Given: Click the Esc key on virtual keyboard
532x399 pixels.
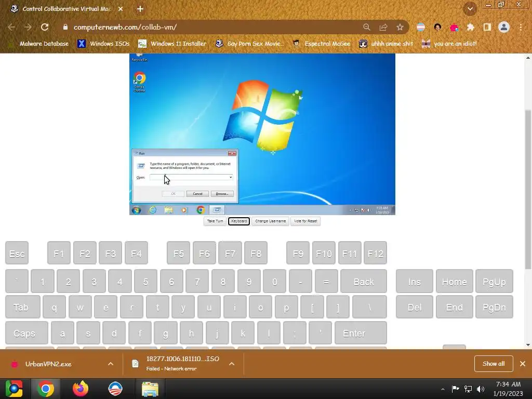Looking at the screenshot, I should (x=17, y=253).
